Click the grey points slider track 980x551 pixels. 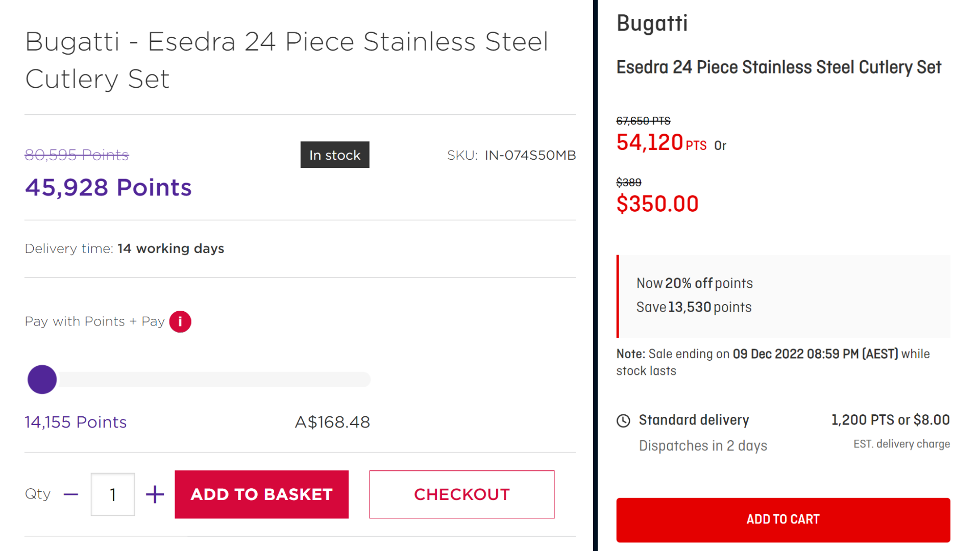coord(214,379)
